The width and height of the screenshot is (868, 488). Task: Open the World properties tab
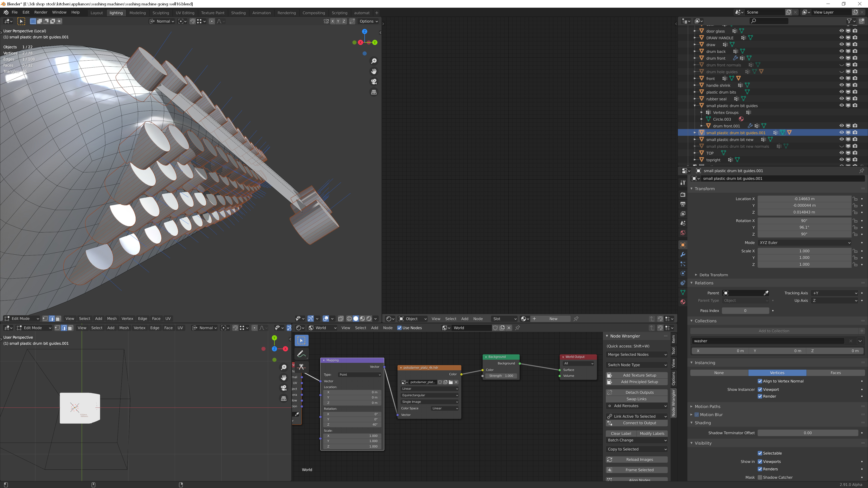coord(683,233)
